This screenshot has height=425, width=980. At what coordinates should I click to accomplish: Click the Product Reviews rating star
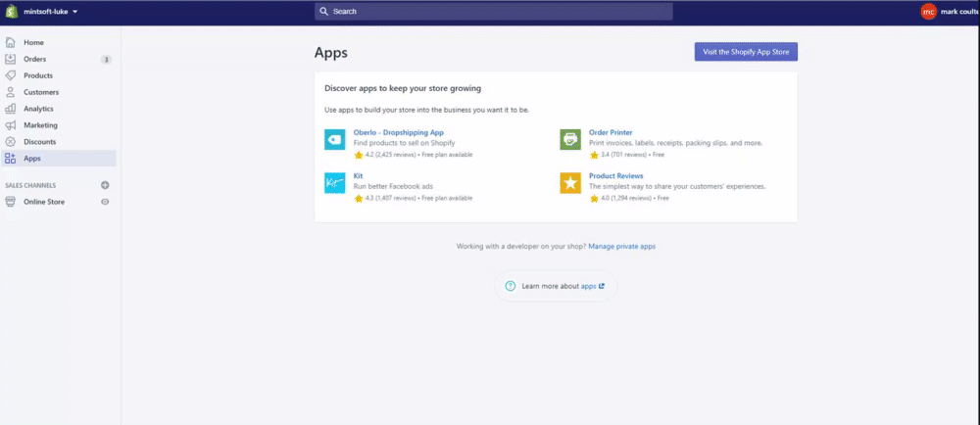pos(595,199)
